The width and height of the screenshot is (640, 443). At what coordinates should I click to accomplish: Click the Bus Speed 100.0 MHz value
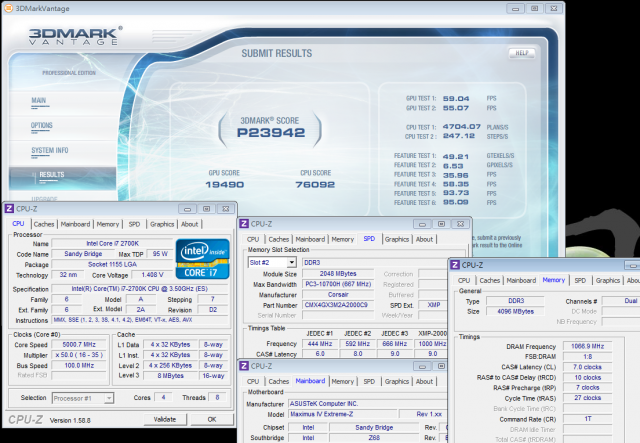coord(79,365)
